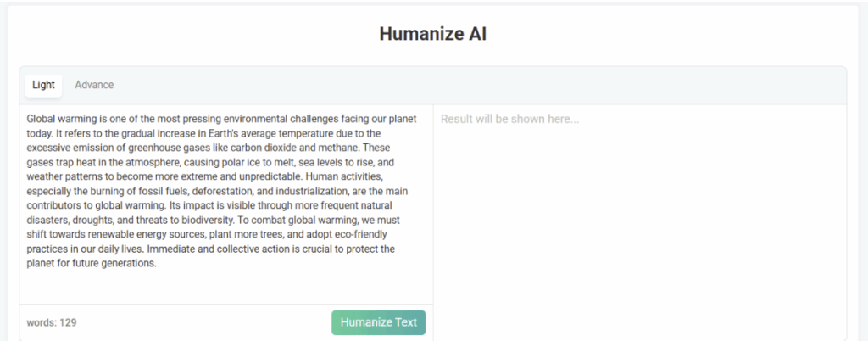
Task: Place cursor after 'future generations.'
Action: (159, 263)
